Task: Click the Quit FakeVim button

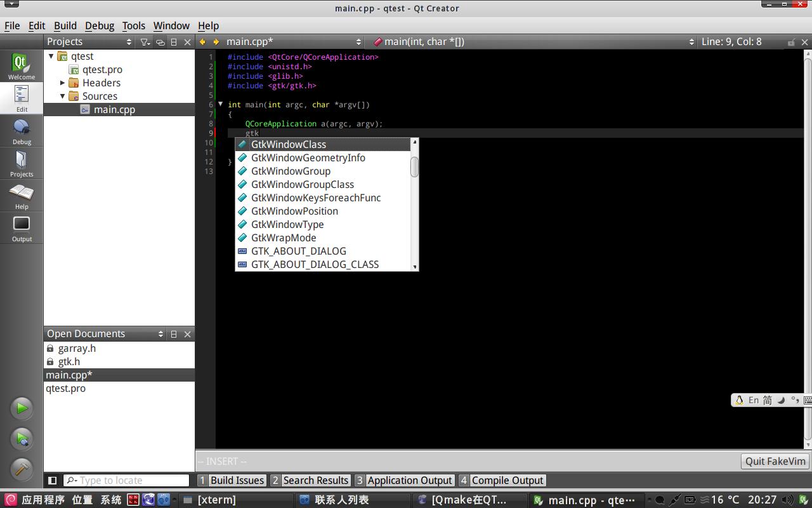Action: [x=775, y=462]
